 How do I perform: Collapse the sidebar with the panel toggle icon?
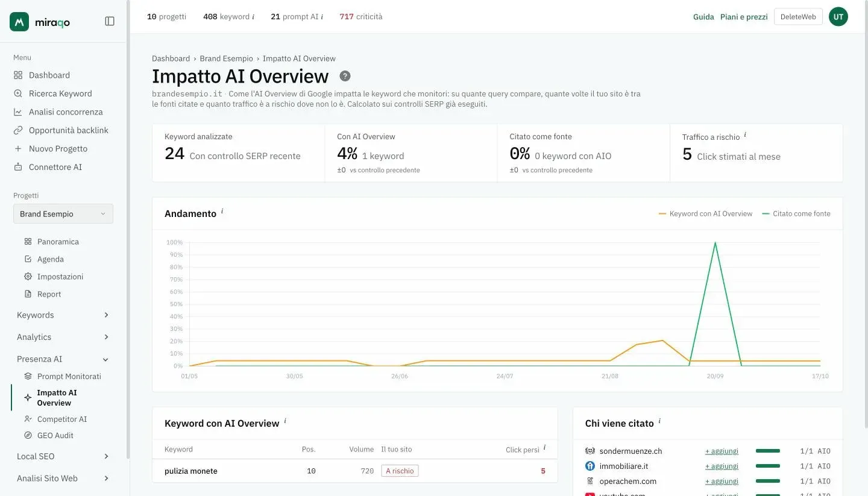pos(110,21)
